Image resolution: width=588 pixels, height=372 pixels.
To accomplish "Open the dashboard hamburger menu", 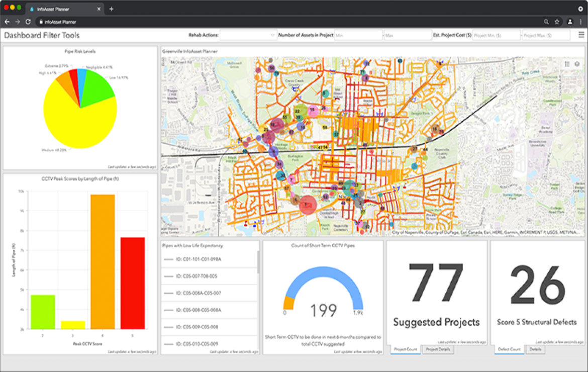I will [x=581, y=35].
